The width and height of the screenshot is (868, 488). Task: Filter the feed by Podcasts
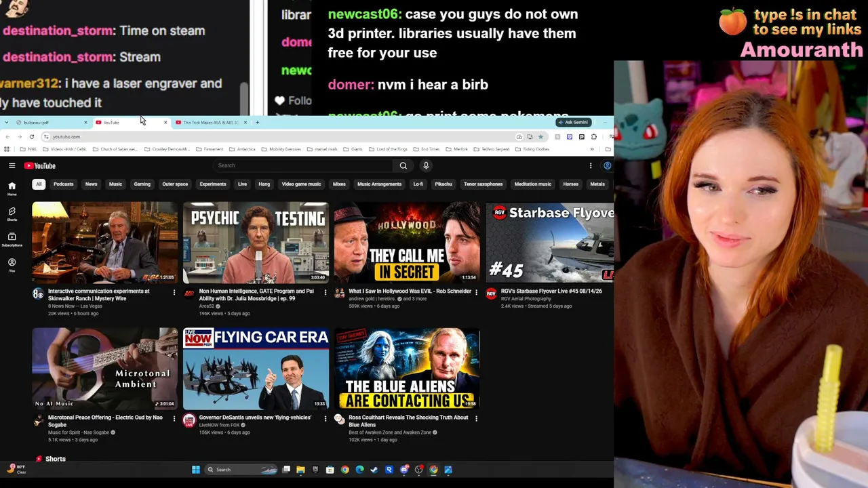(x=64, y=184)
